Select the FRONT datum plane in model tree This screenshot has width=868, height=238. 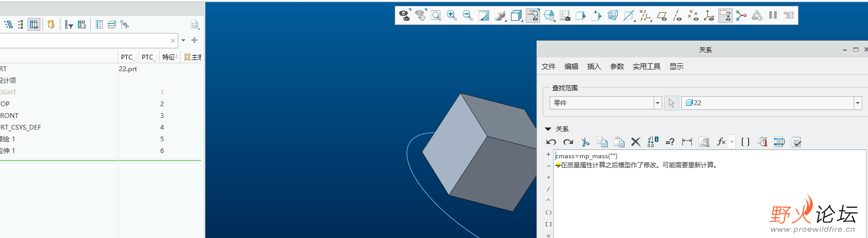point(10,115)
